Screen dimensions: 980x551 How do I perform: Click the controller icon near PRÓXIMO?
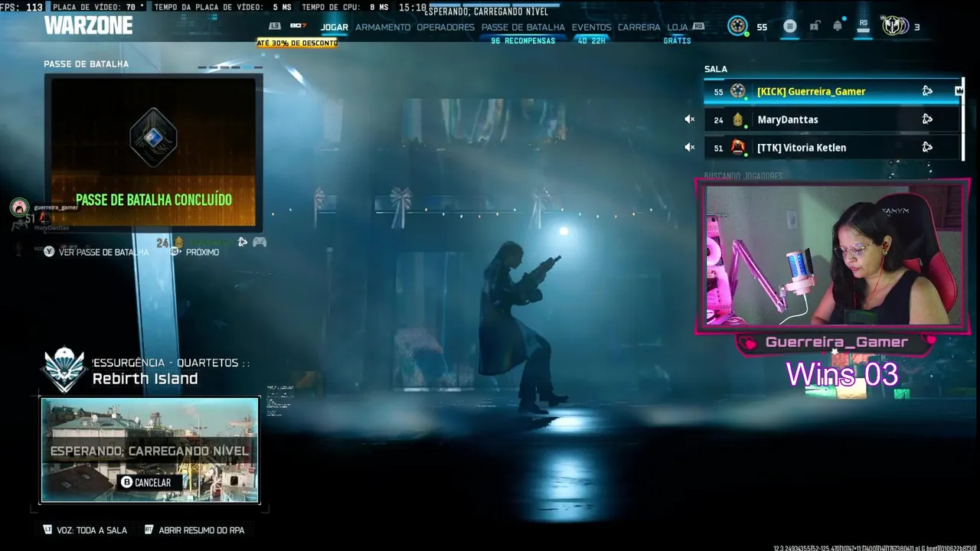tap(260, 242)
